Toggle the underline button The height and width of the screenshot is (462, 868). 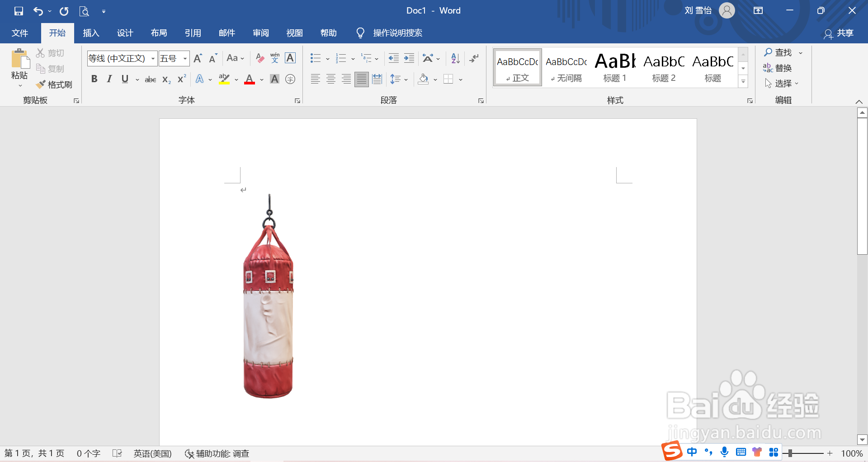(124, 79)
